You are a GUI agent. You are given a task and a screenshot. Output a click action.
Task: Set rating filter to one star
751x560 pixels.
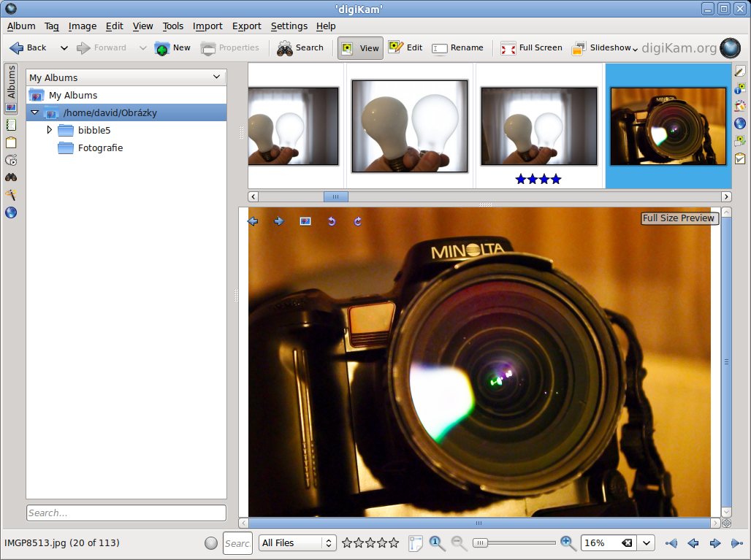click(347, 542)
